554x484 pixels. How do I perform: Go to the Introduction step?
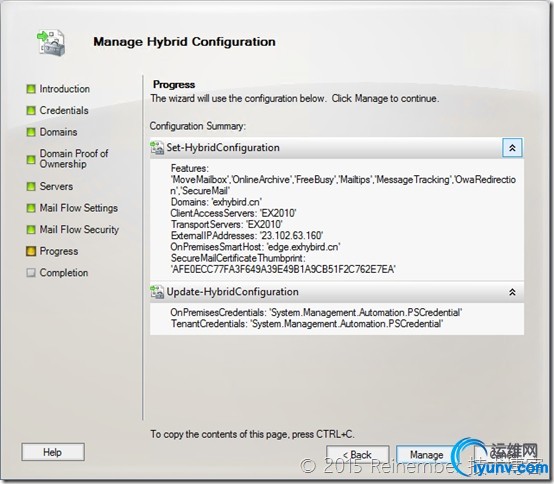tap(65, 89)
